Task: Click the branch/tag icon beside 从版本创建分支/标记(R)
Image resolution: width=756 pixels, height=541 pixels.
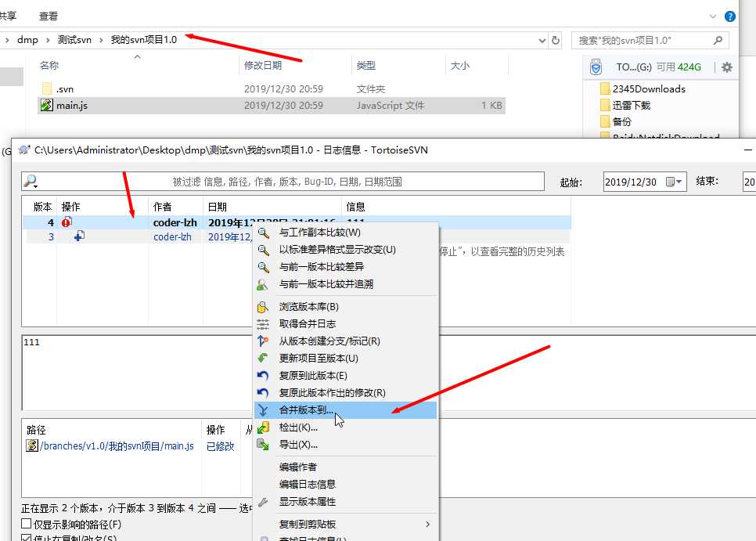Action: click(263, 341)
